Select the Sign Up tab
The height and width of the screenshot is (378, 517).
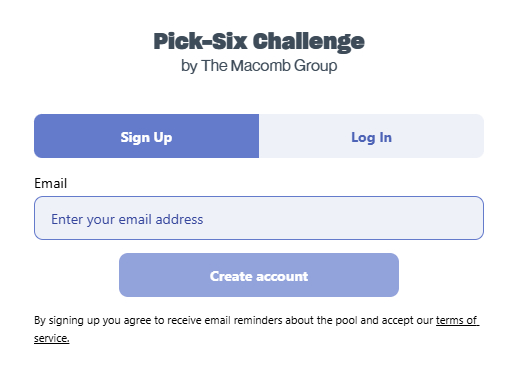pyautogui.click(x=146, y=136)
